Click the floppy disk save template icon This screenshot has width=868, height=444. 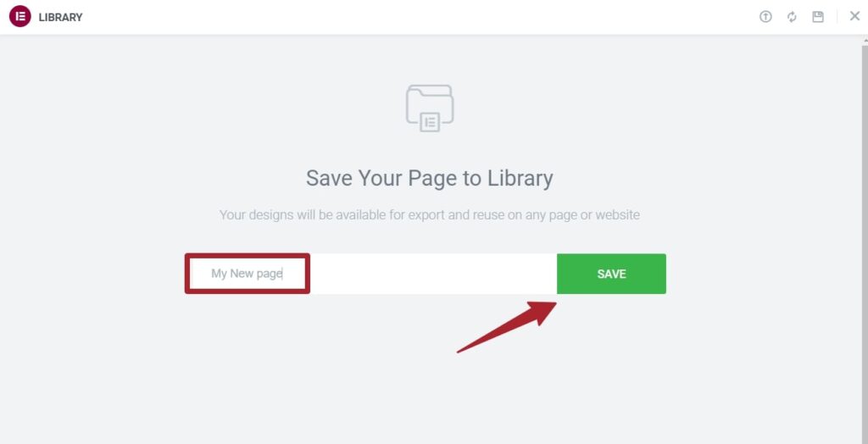(x=818, y=17)
